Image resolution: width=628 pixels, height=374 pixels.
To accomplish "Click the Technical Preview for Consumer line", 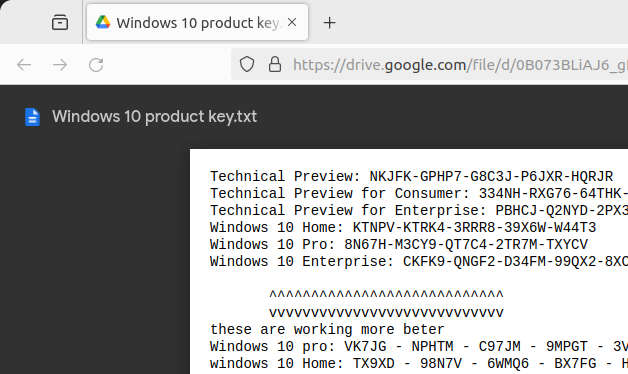I will coord(419,193).
